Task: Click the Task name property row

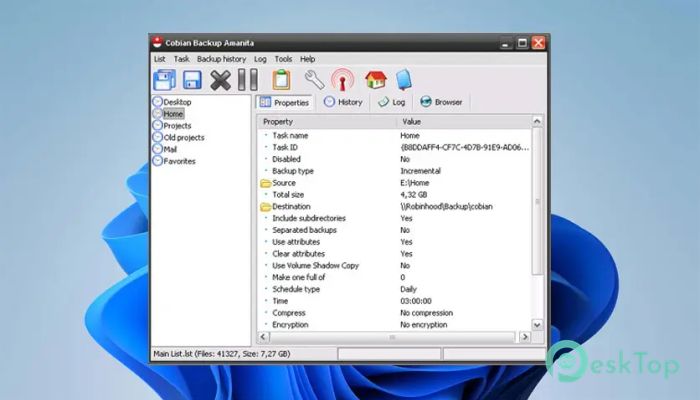Action: (395, 136)
